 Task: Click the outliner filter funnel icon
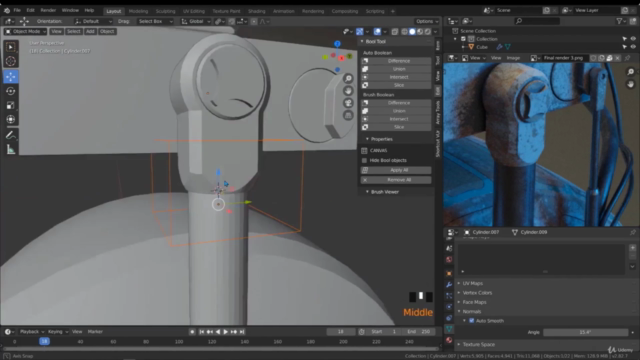click(619, 21)
